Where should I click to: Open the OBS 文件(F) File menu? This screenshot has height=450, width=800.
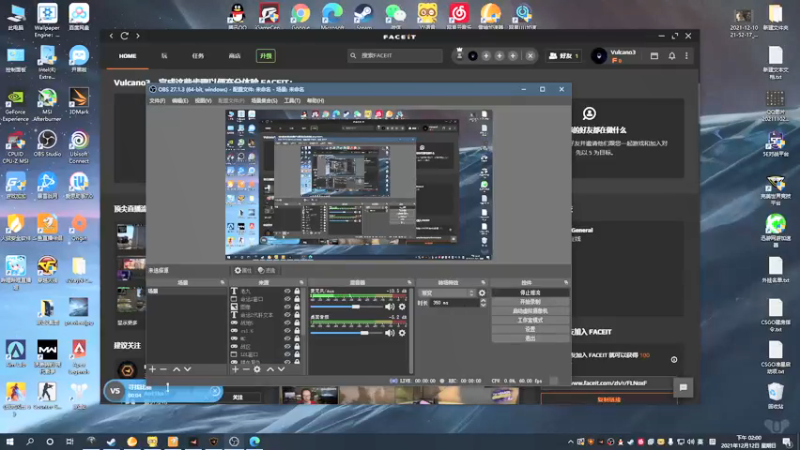(x=157, y=101)
